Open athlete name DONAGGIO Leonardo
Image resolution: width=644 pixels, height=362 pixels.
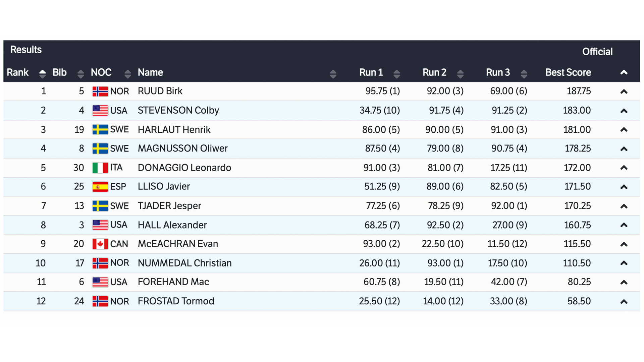tap(184, 168)
